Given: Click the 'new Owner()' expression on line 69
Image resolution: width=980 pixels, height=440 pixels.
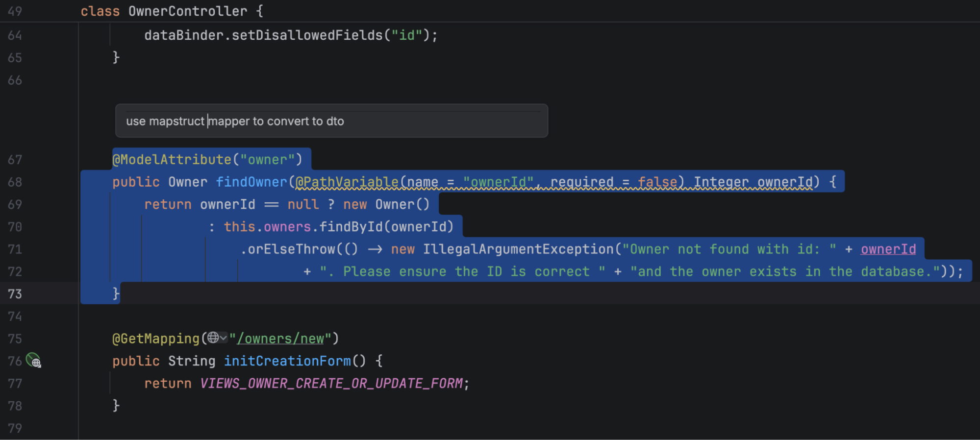Looking at the screenshot, I should [x=386, y=204].
